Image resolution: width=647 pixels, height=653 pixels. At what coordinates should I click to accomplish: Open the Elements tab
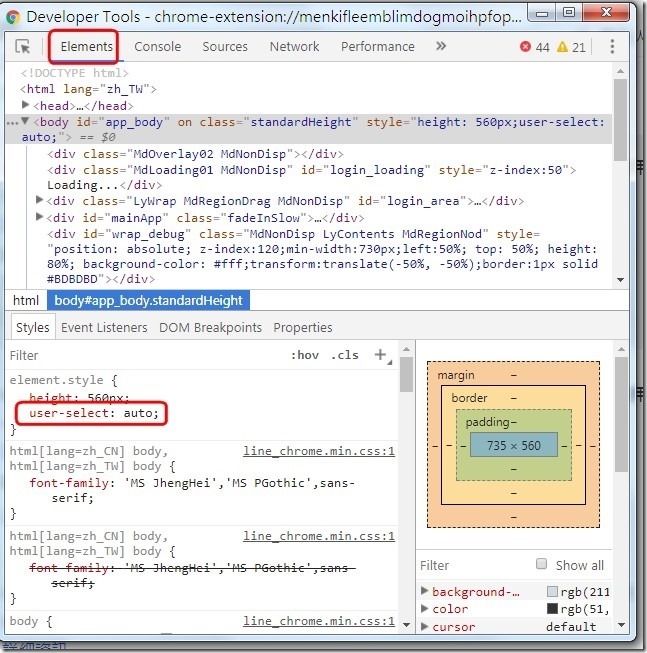(x=87, y=46)
